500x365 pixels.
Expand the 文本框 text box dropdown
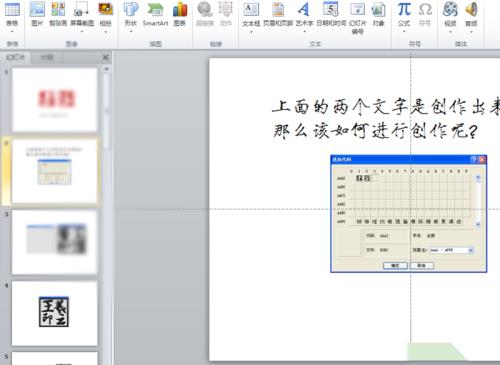tap(251, 32)
